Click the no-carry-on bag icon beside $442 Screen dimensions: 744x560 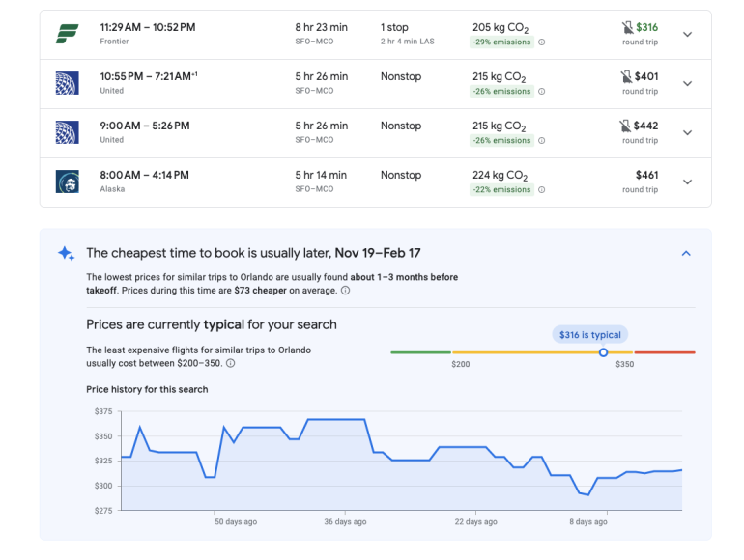[628, 126]
